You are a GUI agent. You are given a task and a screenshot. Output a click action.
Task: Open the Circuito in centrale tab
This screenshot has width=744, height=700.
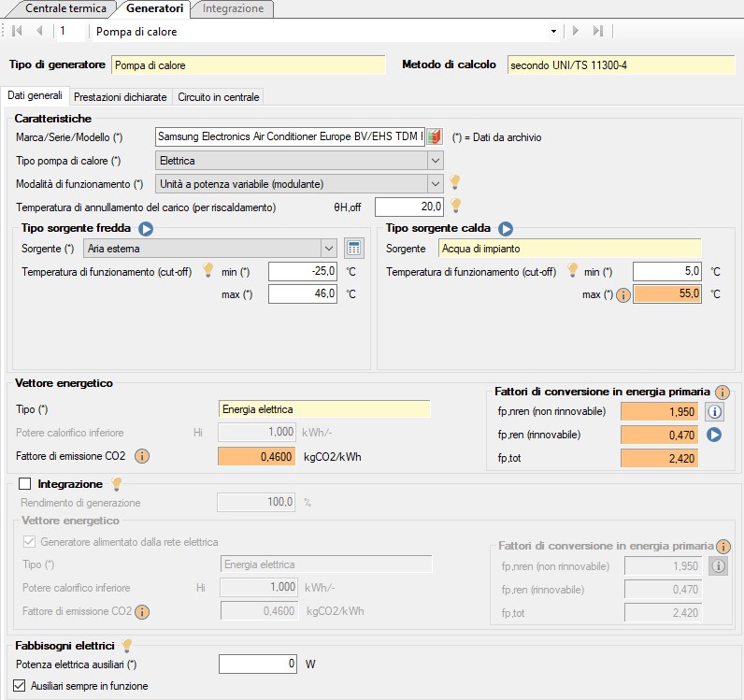(218, 96)
